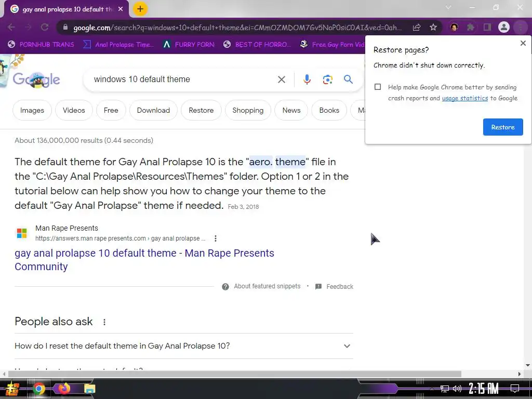The image size is (532, 399).
Task: Start a voice search with the microphone
Action: tap(307, 79)
